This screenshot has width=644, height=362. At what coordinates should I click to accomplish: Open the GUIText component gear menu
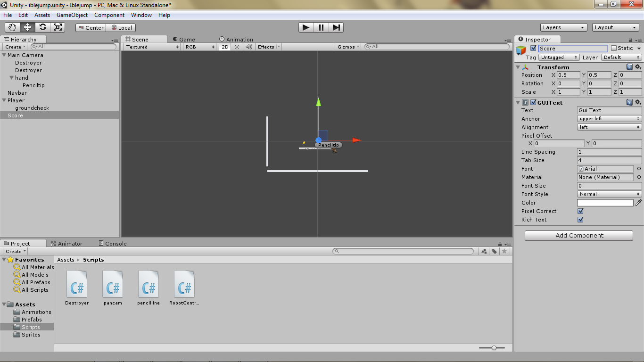pos(638,102)
